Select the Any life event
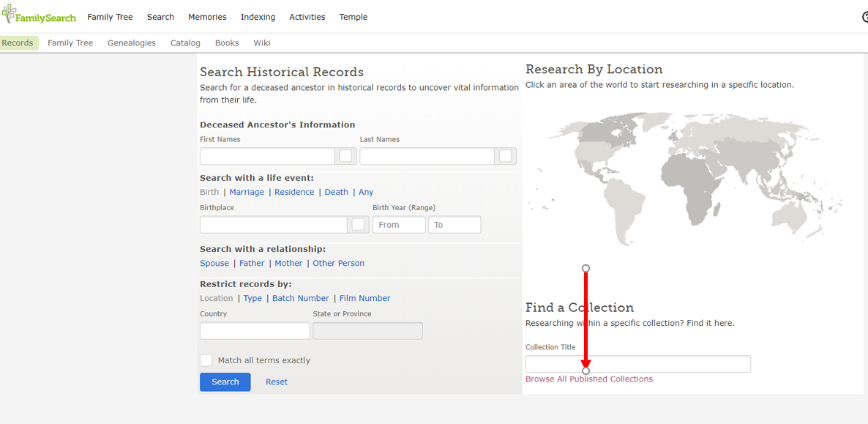 click(x=366, y=192)
